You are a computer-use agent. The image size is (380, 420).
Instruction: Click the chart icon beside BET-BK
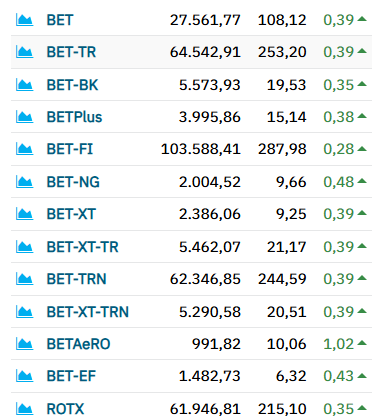pyautogui.click(x=25, y=85)
